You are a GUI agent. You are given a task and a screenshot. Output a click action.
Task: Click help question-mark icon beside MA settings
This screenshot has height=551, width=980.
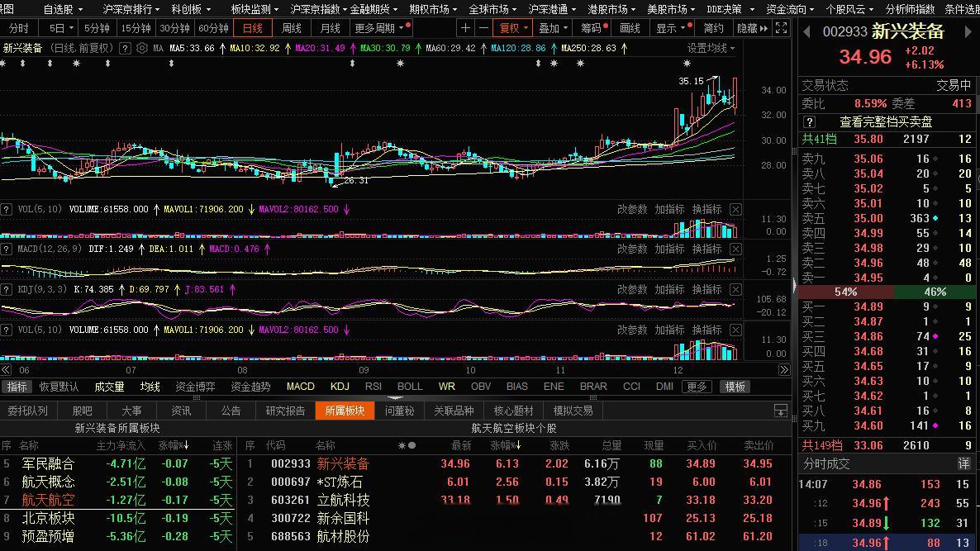pyautogui.click(x=123, y=48)
